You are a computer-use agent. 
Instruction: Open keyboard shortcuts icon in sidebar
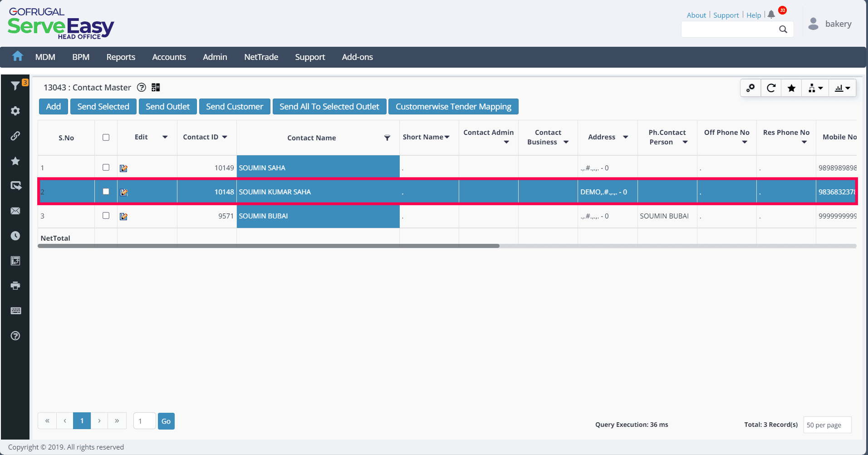coord(15,311)
